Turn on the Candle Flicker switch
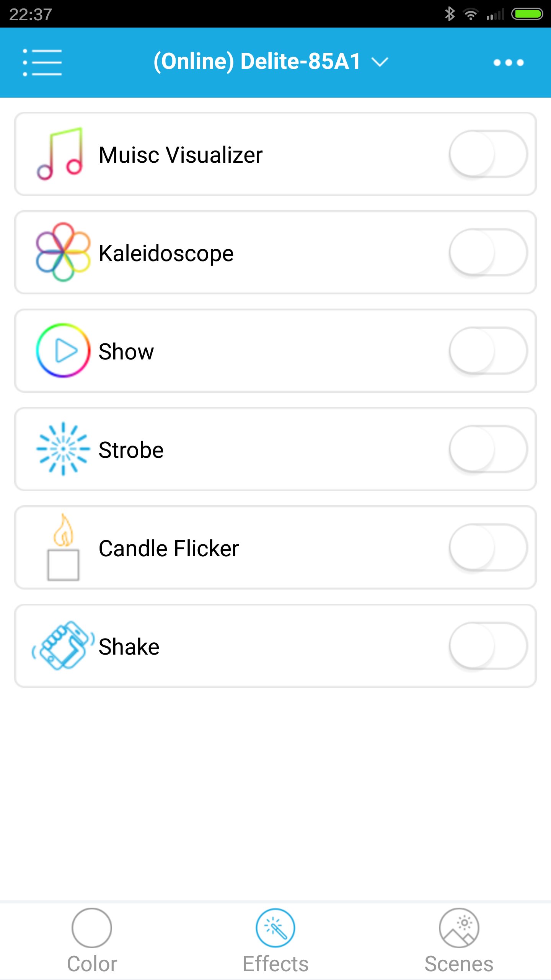Image resolution: width=551 pixels, height=980 pixels. click(488, 547)
